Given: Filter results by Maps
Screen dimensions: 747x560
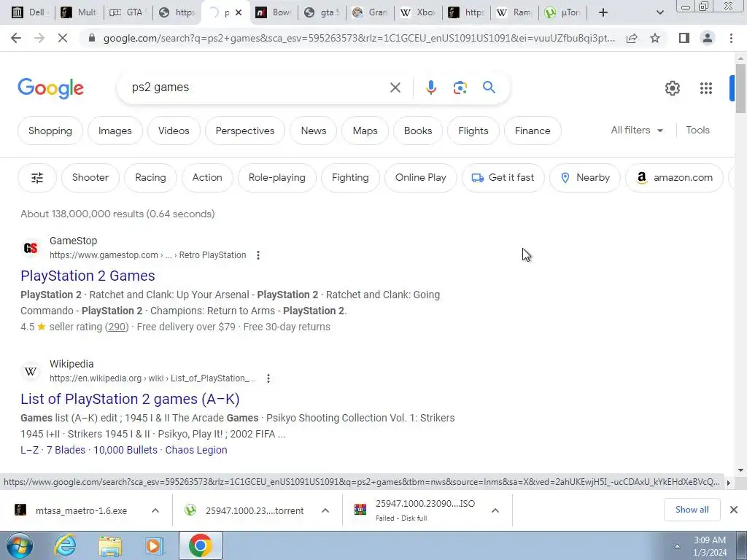Looking at the screenshot, I should 365,131.
